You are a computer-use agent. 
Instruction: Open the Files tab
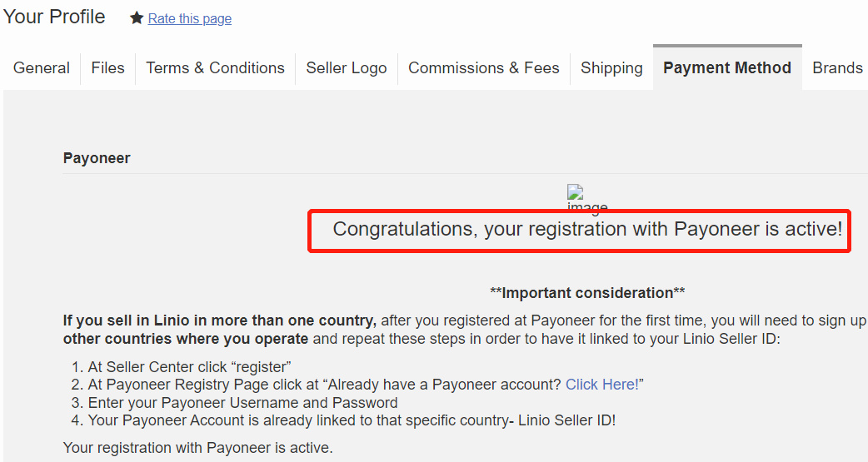point(107,68)
